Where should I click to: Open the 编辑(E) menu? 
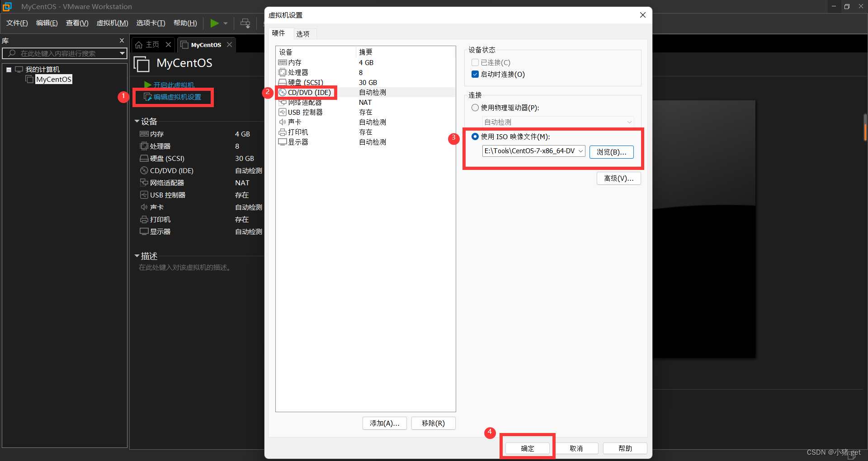(x=47, y=23)
